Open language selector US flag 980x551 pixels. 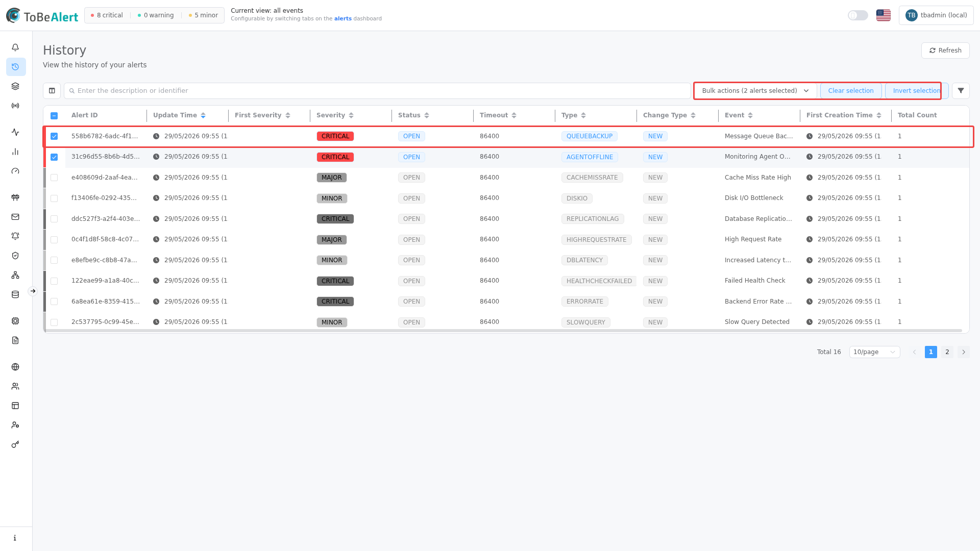tap(884, 15)
